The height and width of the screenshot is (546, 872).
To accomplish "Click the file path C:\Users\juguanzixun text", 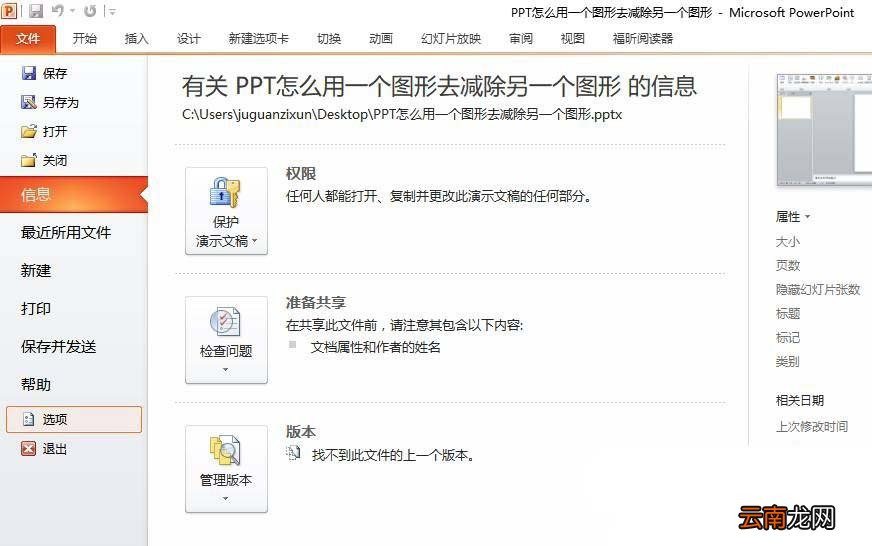I will (402, 115).
